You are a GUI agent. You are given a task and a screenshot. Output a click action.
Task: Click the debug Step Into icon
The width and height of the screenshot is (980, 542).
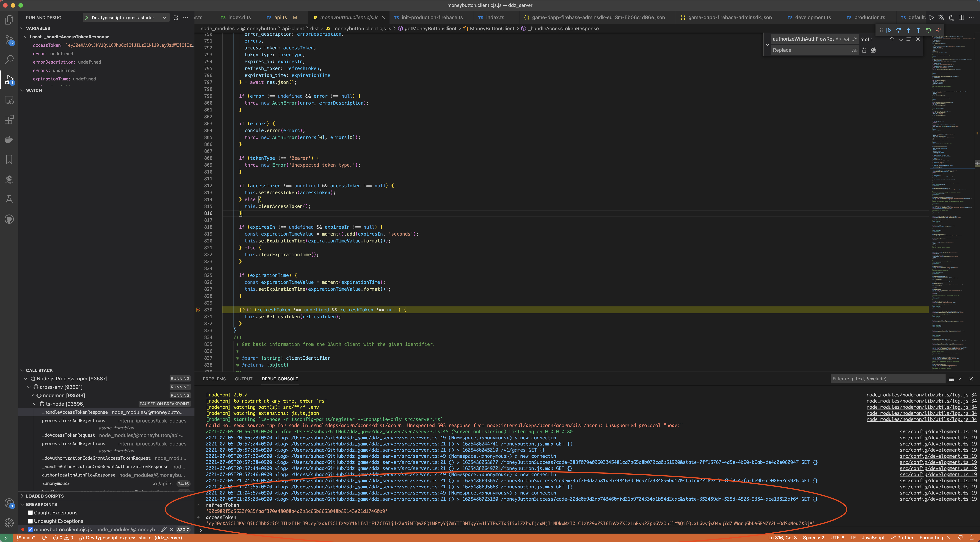click(908, 30)
